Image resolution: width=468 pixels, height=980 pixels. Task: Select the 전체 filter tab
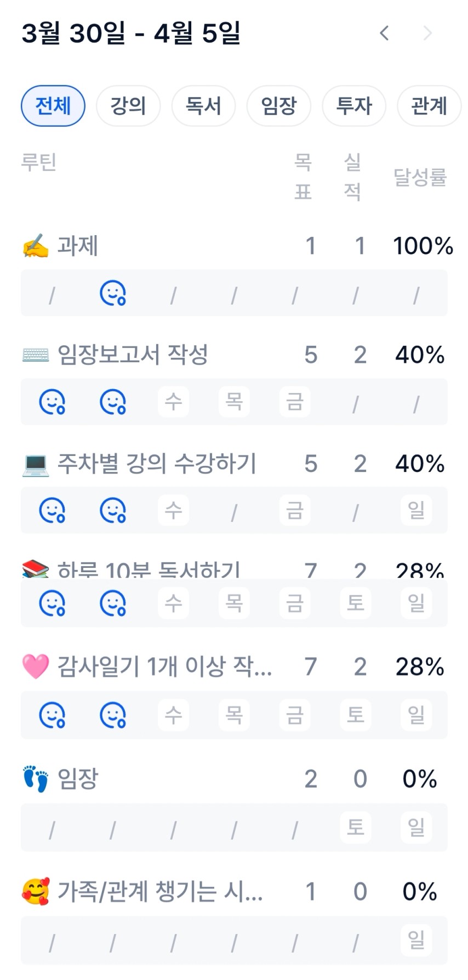click(53, 106)
